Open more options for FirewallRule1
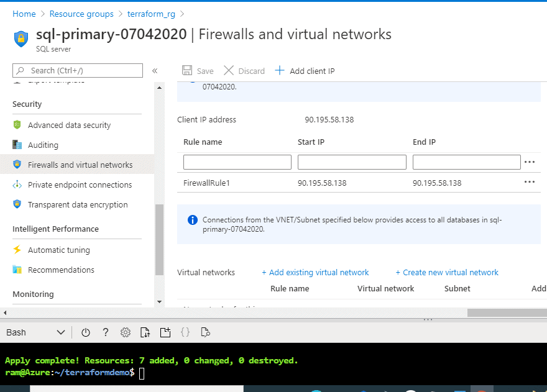 coord(530,183)
